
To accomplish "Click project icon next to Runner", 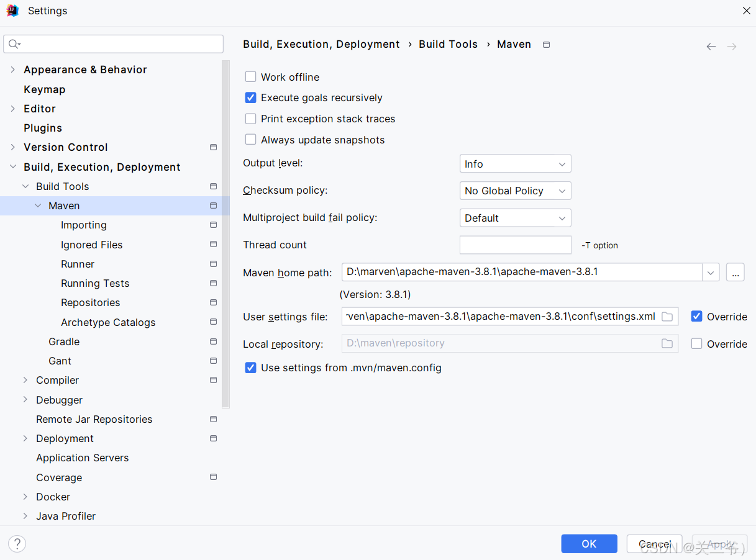I will 214,264.
